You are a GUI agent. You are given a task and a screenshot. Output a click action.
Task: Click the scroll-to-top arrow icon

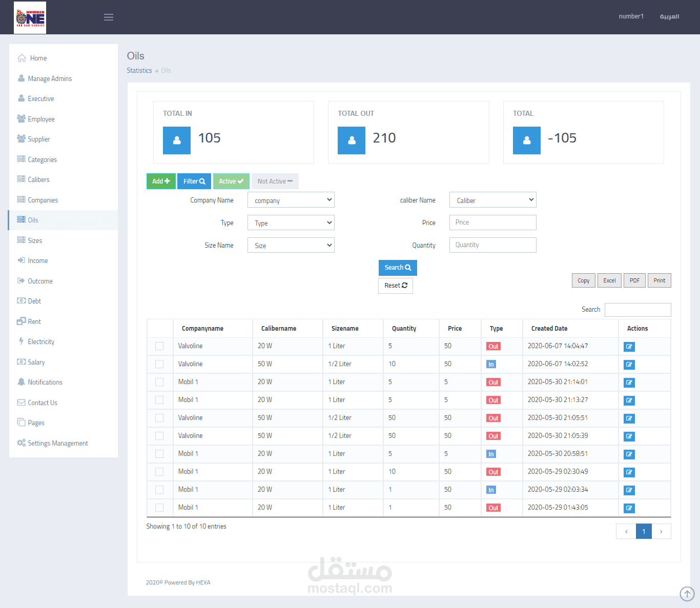[x=687, y=594]
